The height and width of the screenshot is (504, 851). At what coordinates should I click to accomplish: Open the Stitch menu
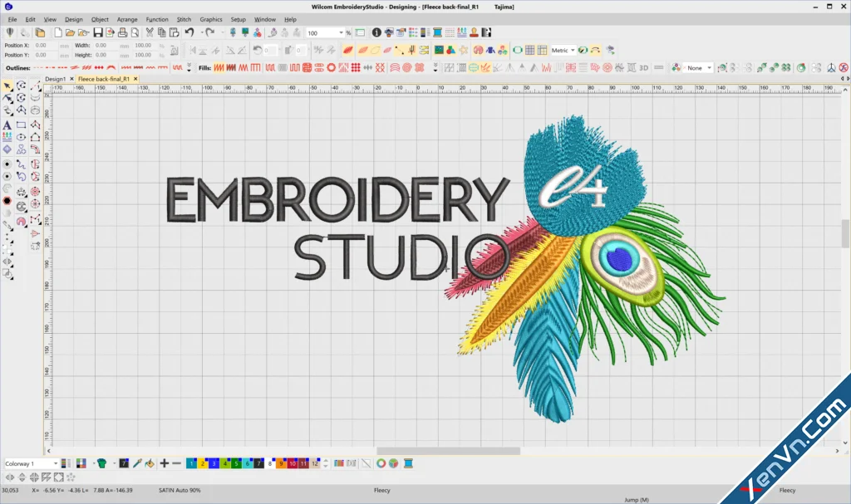[184, 20]
